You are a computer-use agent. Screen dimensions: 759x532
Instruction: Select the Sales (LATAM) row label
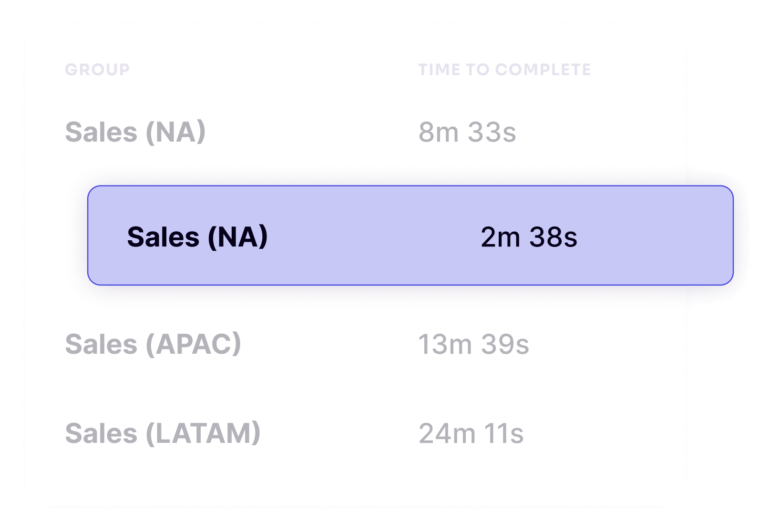coord(163,433)
